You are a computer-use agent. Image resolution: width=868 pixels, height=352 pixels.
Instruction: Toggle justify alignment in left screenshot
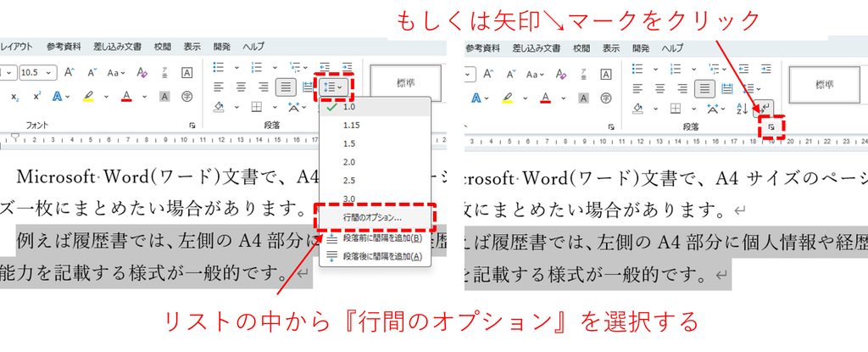[286, 87]
